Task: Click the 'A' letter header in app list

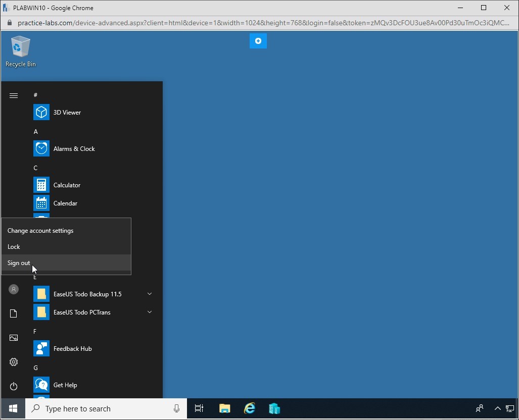Action: pyautogui.click(x=36, y=132)
